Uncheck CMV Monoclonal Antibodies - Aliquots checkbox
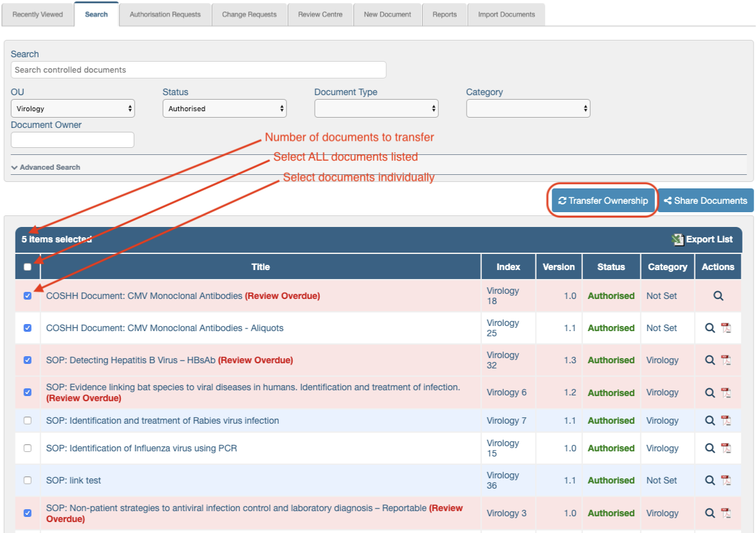Screen dimensions: 756x533 tap(28, 328)
